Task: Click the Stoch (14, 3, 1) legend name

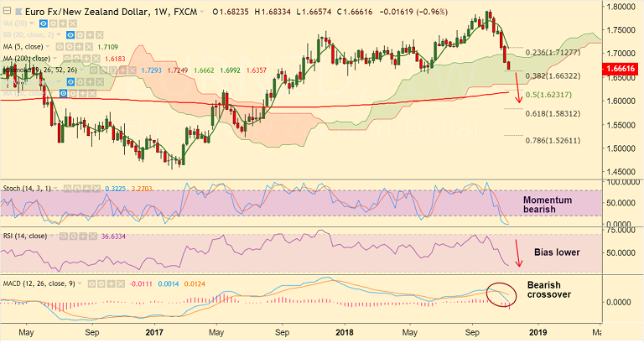Action: click(x=27, y=189)
